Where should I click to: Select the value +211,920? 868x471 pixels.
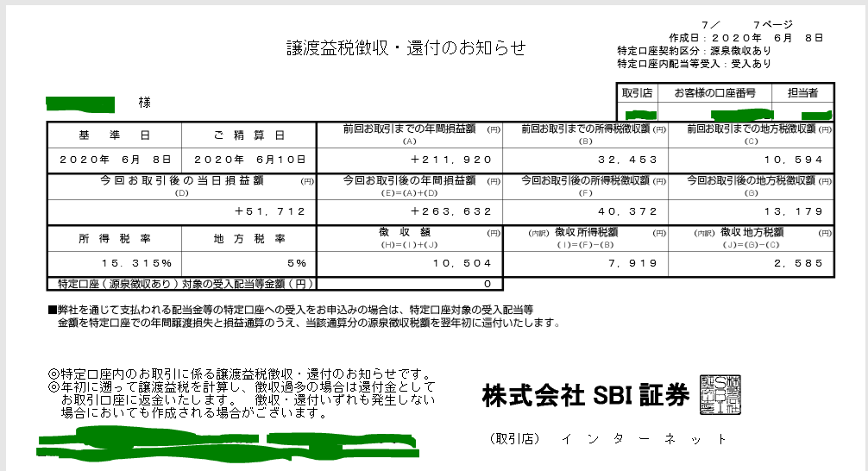451,160
